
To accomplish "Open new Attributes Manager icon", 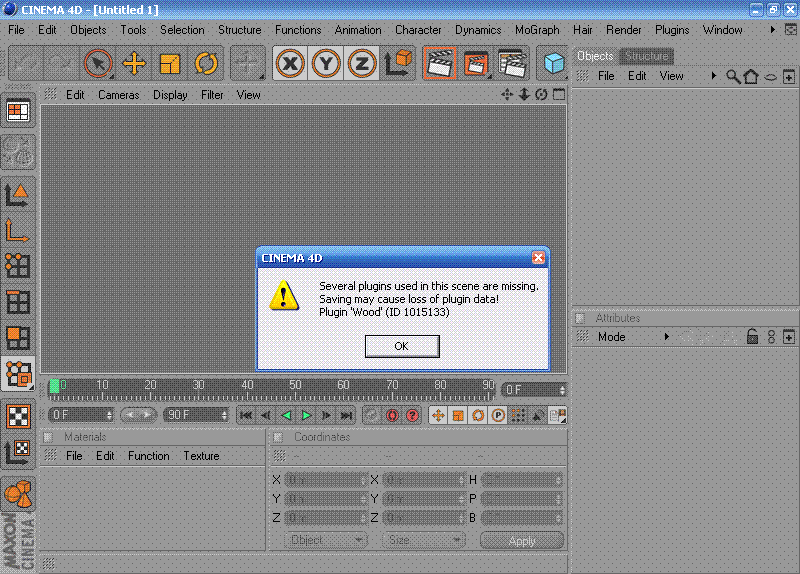I will tap(789, 337).
